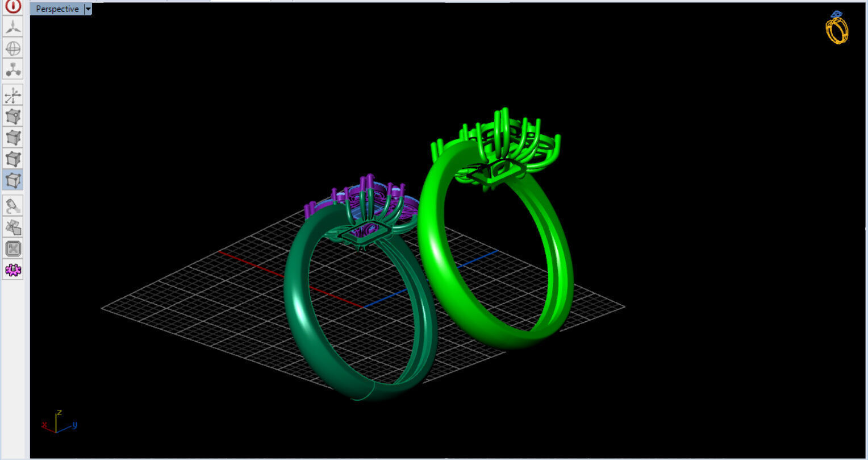Select the three-blade propeller icon
The image size is (868, 460).
click(x=12, y=26)
